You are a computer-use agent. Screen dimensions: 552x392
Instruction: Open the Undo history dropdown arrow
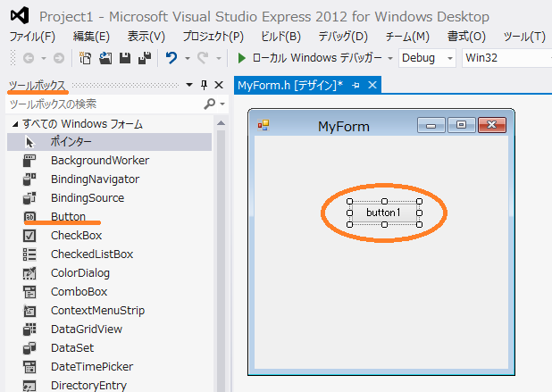click(188, 58)
